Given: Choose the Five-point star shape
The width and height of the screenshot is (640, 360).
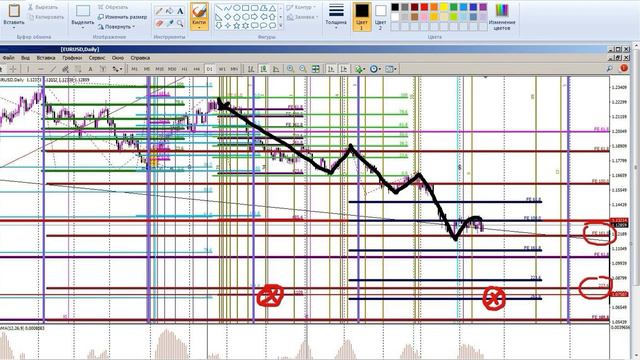Looking at the screenshot, I should click(237, 26).
